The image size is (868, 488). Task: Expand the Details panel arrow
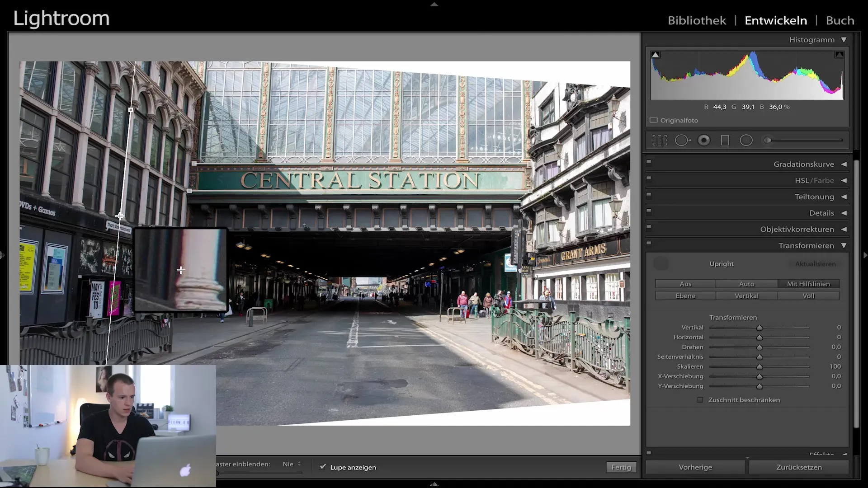point(844,213)
